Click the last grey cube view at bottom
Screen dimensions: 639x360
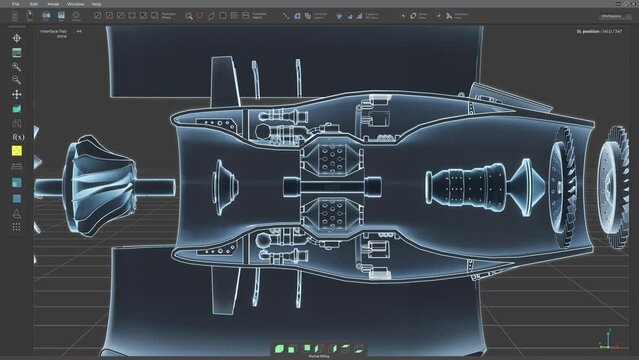tap(359, 349)
